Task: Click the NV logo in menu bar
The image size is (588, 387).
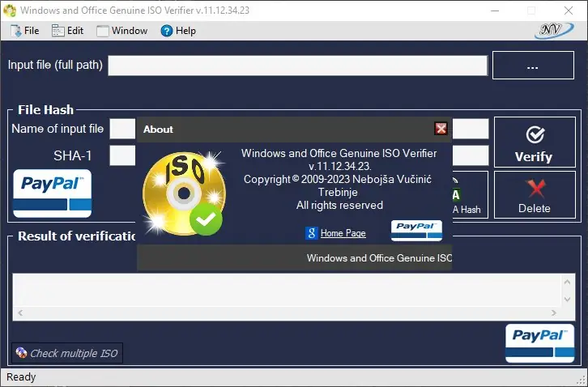Action: pyautogui.click(x=553, y=31)
